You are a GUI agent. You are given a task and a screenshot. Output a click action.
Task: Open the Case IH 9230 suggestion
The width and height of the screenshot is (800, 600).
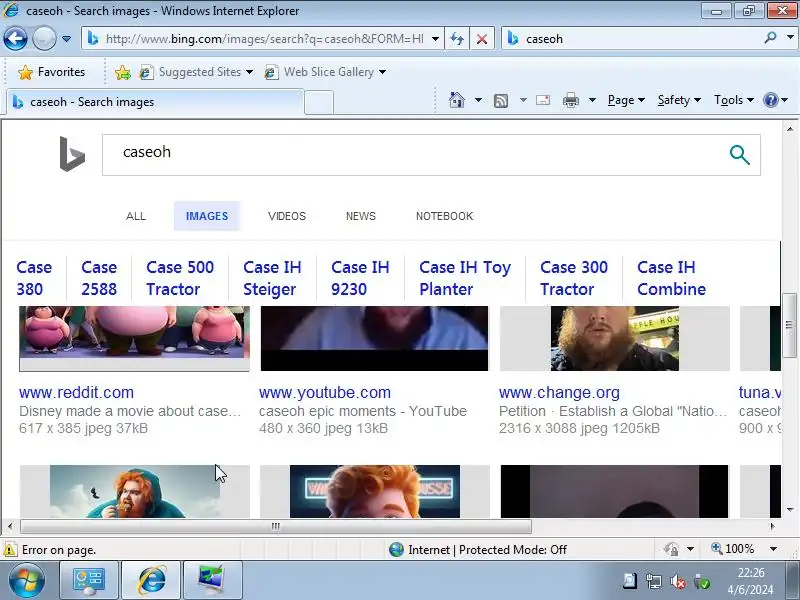(x=360, y=278)
